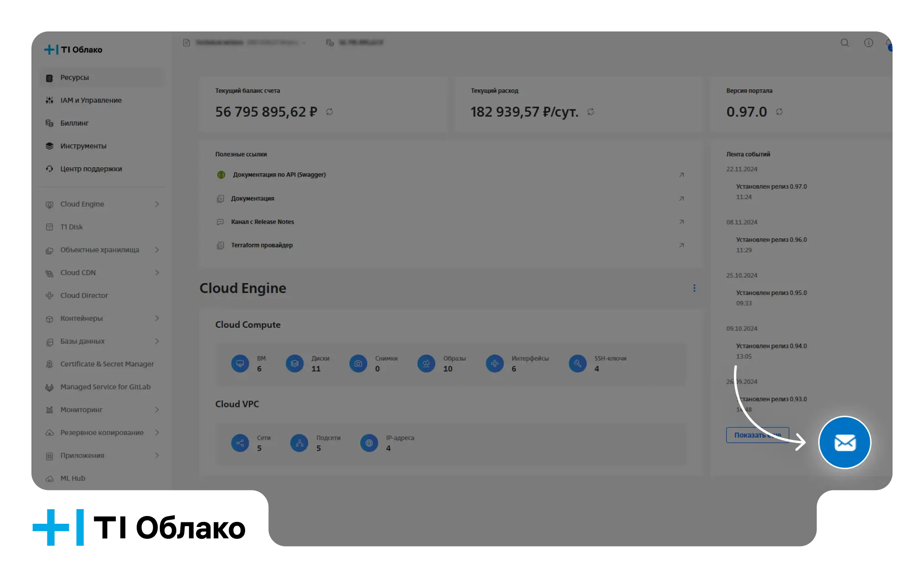Image resolution: width=924 pixels, height=578 pixels.
Task: Click the T1 Облако logo in the sidebar
Action: pos(73,50)
